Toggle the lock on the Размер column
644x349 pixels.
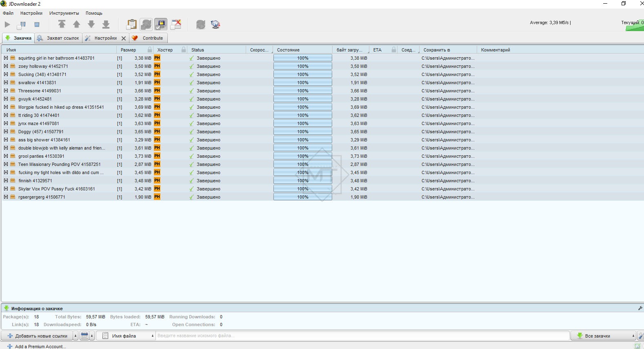pos(150,49)
